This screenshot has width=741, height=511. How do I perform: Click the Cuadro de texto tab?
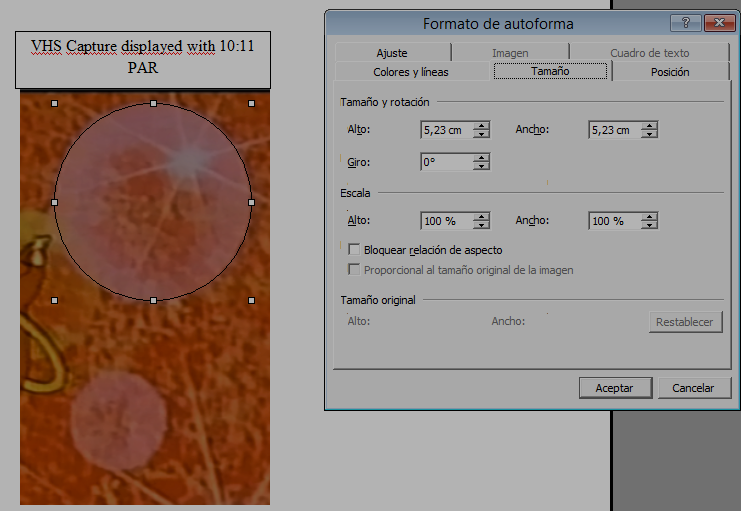649,52
